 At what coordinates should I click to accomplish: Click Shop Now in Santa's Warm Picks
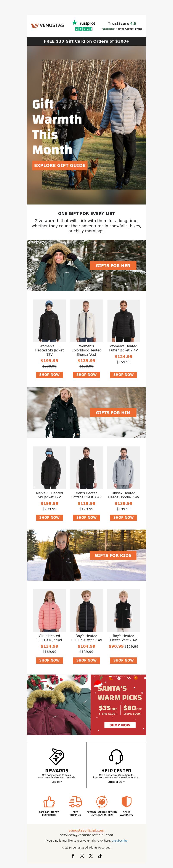pos(120,725)
